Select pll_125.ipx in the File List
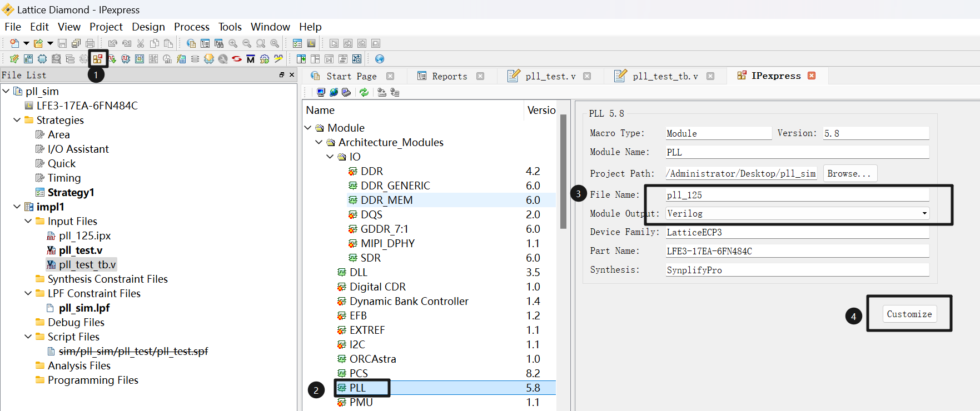This screenshot has height=411, width=980. tap(84, 235)
